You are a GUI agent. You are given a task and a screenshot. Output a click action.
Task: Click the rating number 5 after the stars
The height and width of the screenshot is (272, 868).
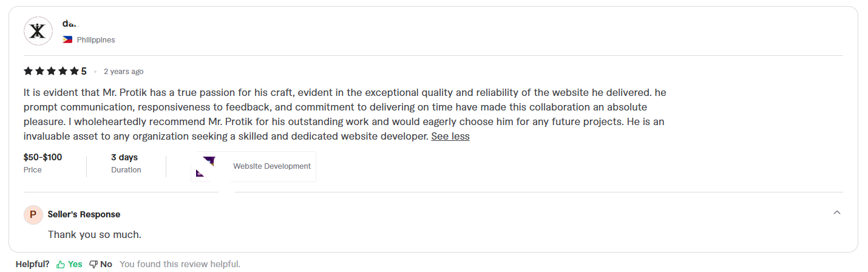point(84,71)
